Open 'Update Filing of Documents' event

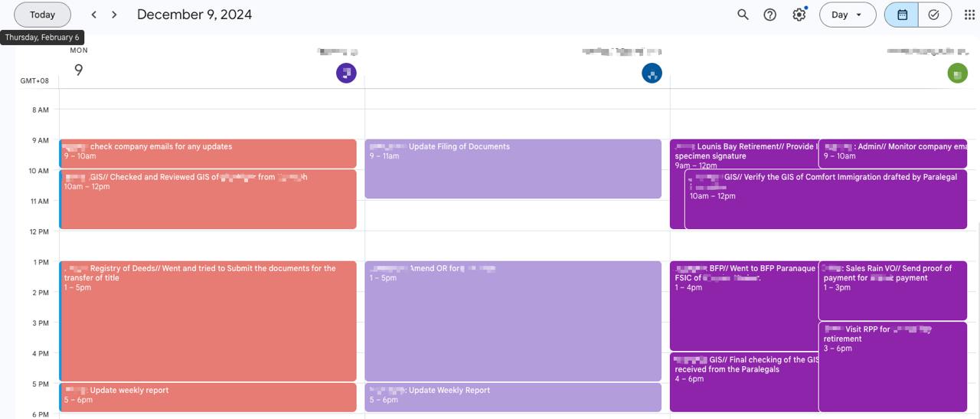513,169
